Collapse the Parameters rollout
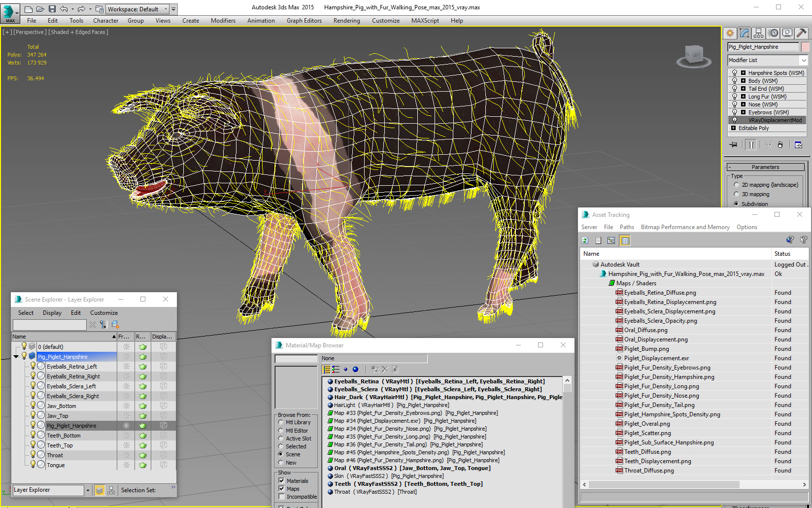Image resolution: width=812 pixels, height=508 pixels. point(766,167)
